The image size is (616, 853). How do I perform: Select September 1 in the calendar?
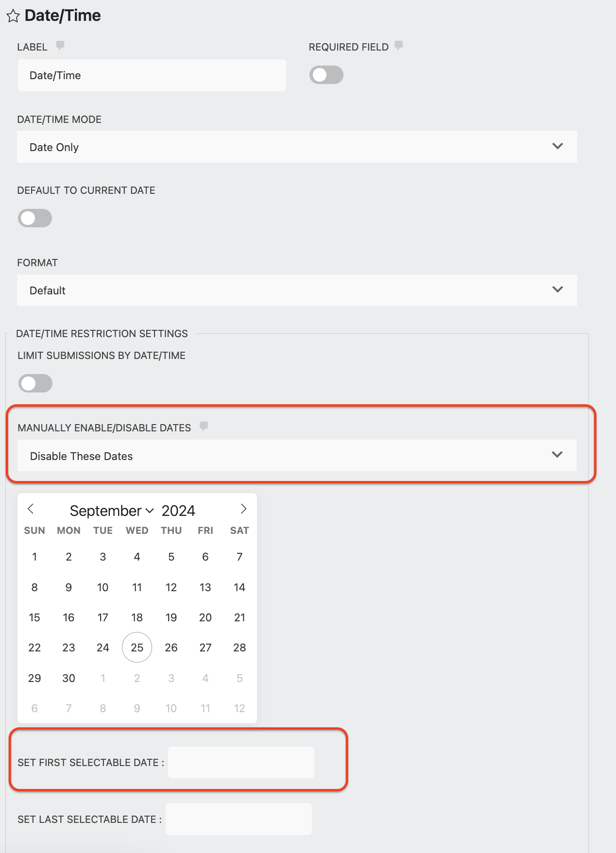(x=34, y=557)
